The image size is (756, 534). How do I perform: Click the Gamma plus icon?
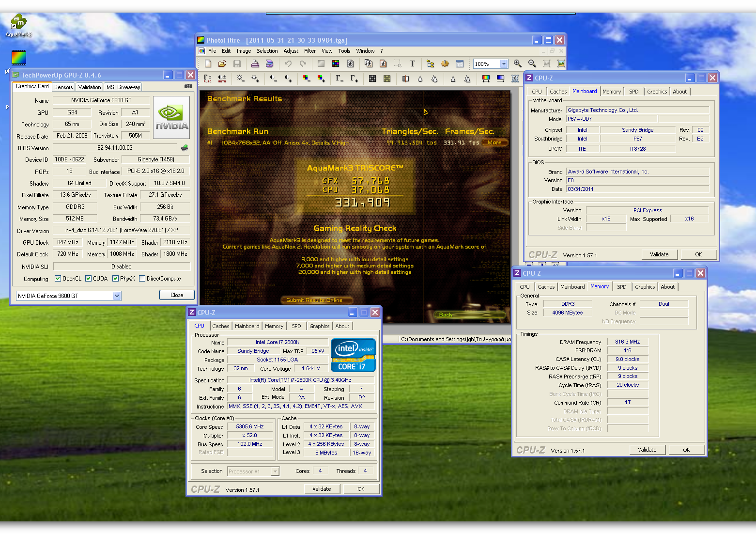point(354,79)
